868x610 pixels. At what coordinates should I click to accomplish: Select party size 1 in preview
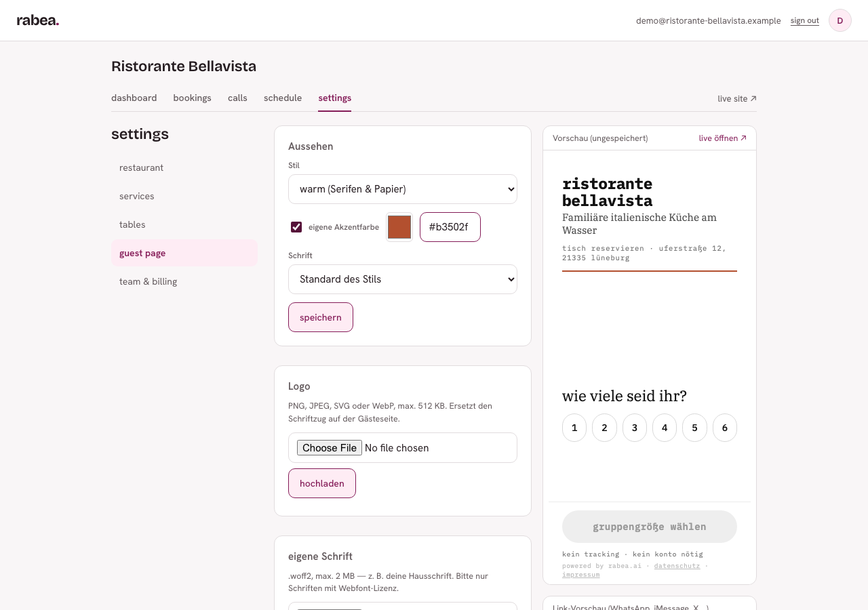coord(574,428)
